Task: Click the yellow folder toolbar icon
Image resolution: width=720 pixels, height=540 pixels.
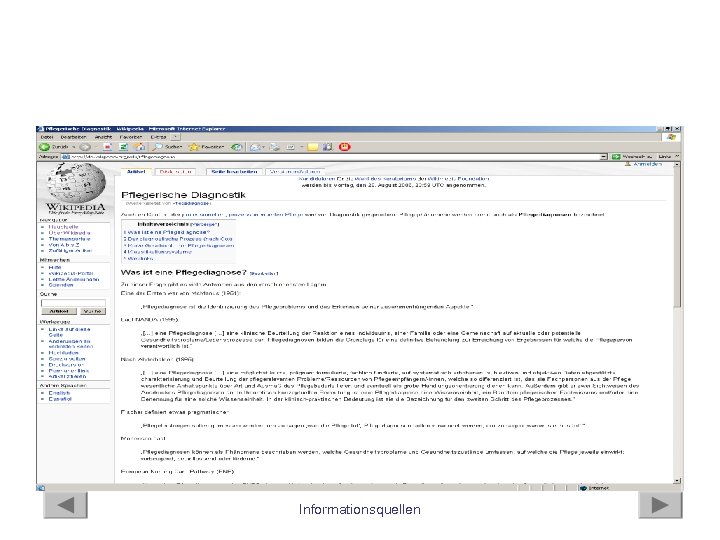Action: (x=313, y=147)
